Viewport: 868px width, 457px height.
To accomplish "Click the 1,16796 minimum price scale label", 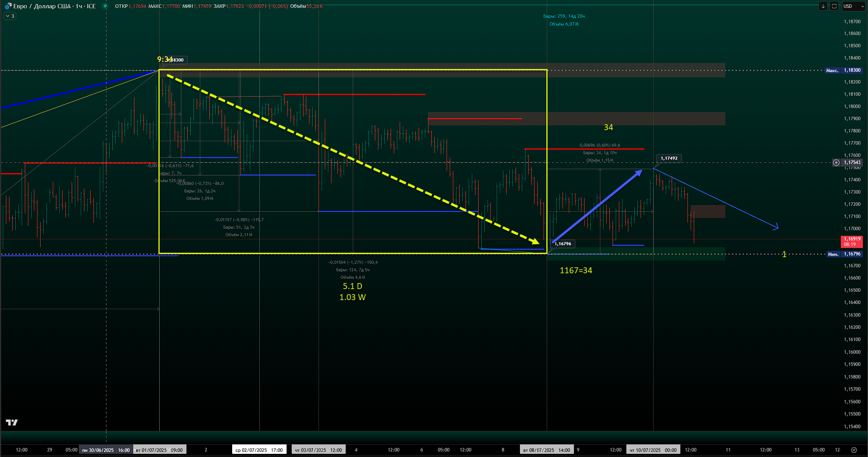I will coord(852,254).
